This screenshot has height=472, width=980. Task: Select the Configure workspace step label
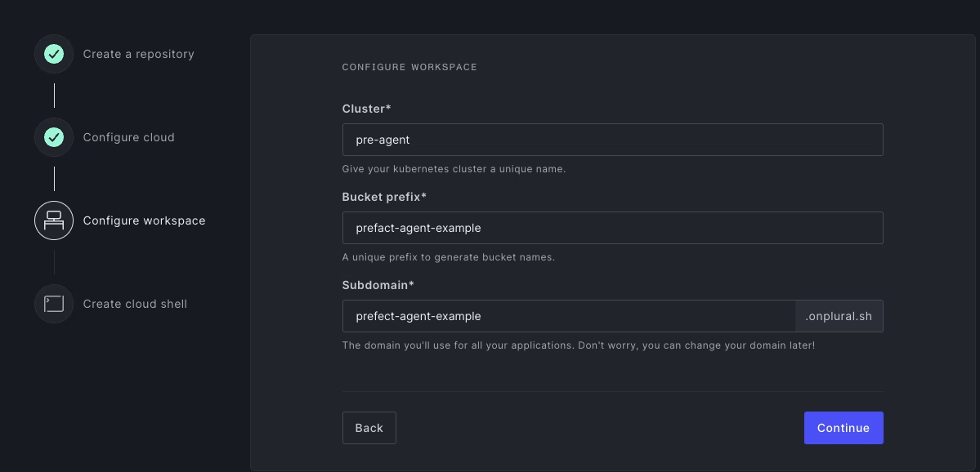tap(145, 220)
